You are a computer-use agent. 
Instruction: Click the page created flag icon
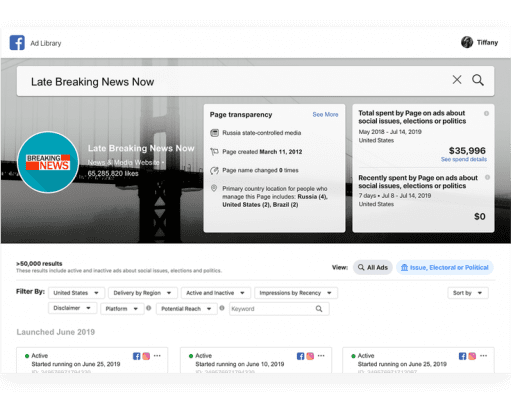click(x=214, y=152)
